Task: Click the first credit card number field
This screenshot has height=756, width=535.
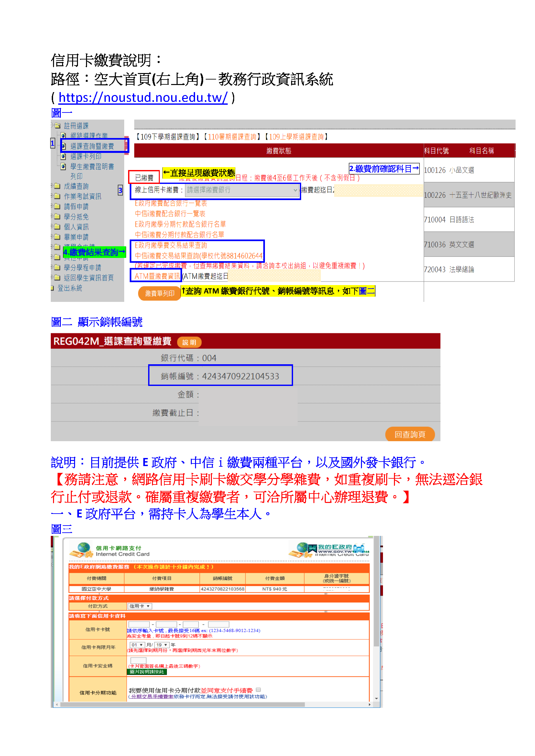Action: pos(139,624)
